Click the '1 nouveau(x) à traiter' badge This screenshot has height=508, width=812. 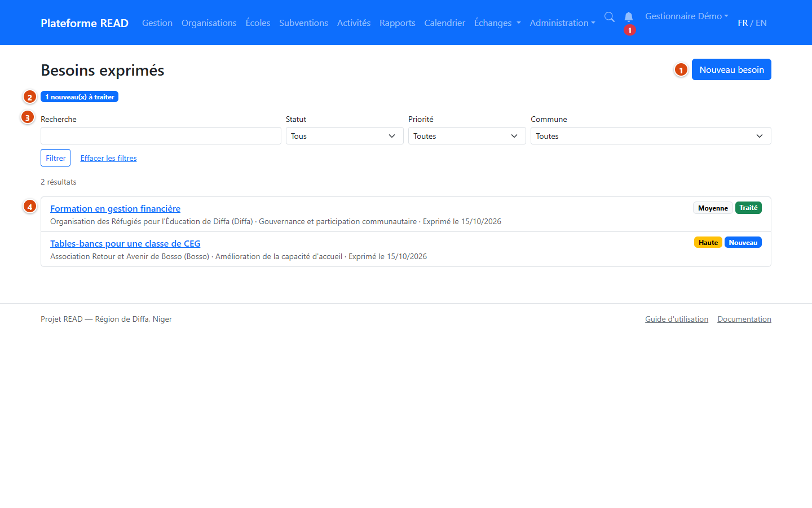(80, 97)
